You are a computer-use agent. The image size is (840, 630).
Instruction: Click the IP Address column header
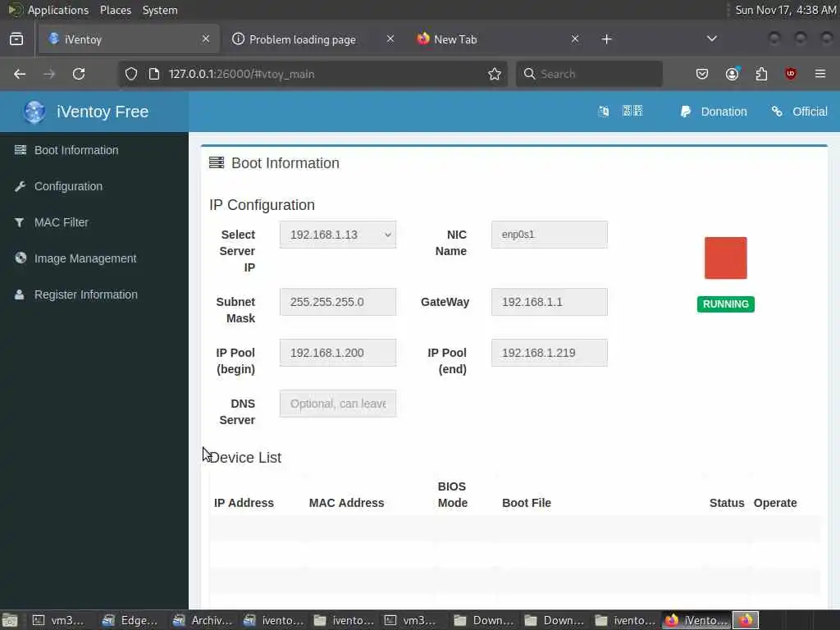[x=244, y=503]
